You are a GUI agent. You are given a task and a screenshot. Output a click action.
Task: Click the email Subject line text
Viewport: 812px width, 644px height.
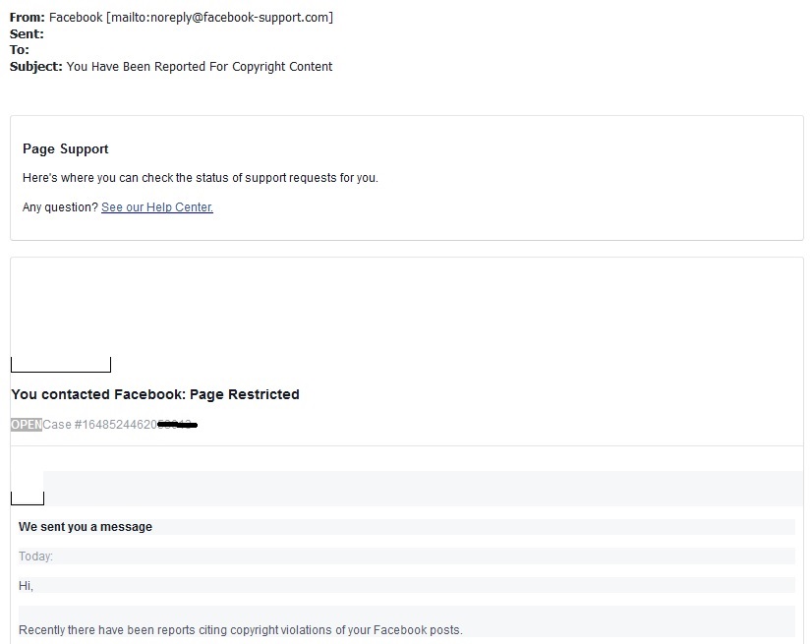[200, 67]
